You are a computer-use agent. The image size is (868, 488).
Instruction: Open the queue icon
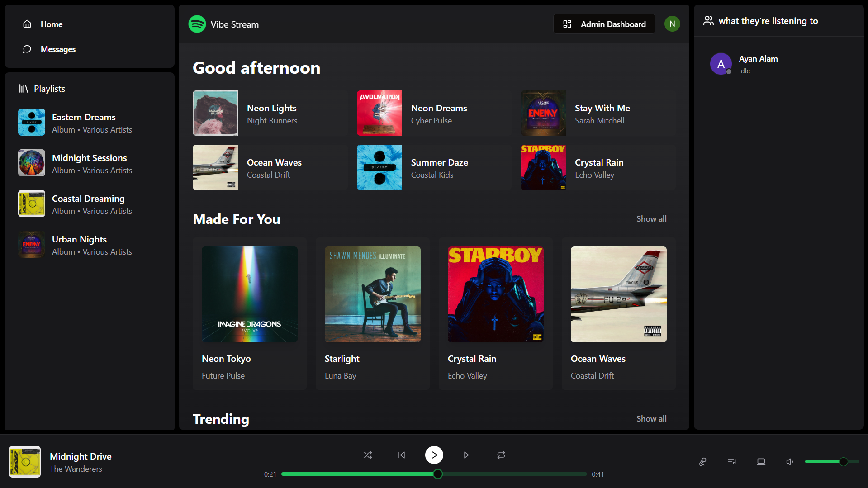732,462
